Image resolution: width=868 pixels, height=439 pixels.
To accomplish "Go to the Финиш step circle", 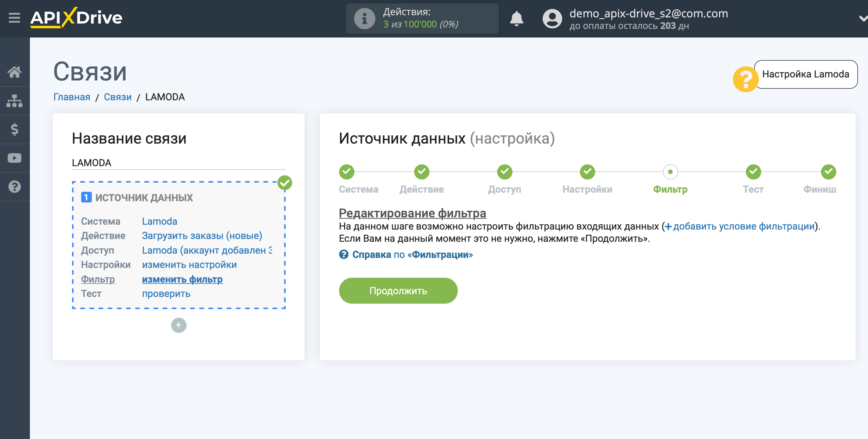I will (x=828, y=172).
